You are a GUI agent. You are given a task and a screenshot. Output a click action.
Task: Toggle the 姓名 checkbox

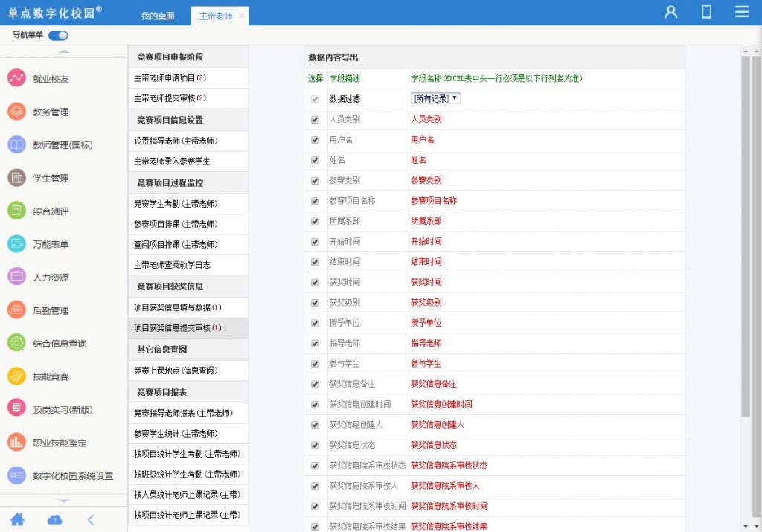tap(315, 160)
